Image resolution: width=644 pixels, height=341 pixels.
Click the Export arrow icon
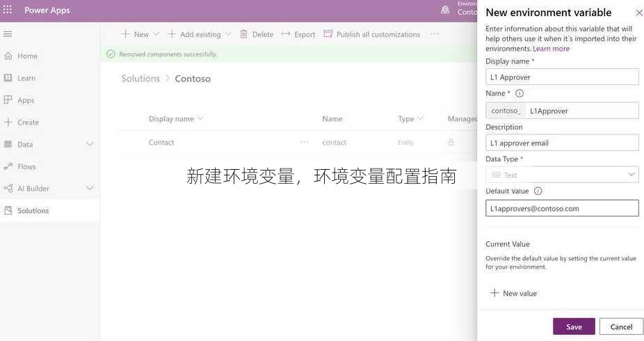[x=286, y=34]
